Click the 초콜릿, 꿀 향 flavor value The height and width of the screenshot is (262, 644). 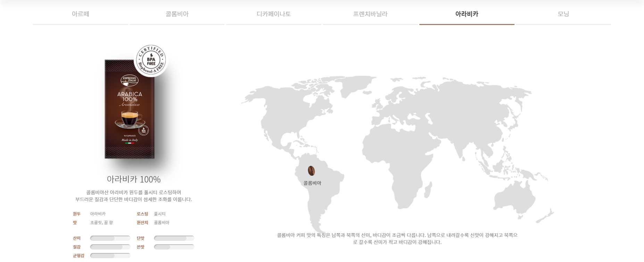click(101, 222)
